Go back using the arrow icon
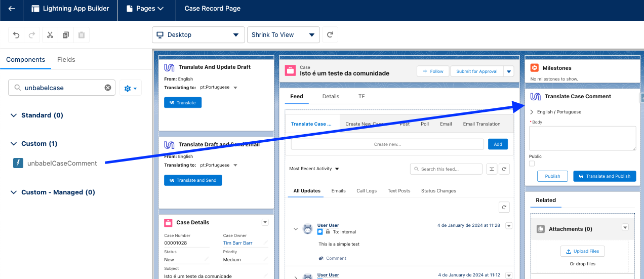This screenshot has height=279, width=644. pyautogui.click(x=12, y=9)
